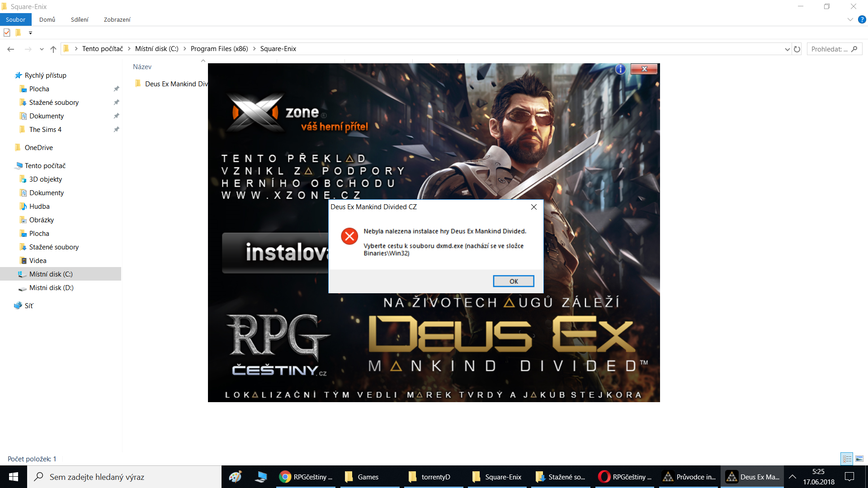Select the Deus Ex Mankind Divided folder
This screenshot has height=488, width=868.
[x=172, y=84]
